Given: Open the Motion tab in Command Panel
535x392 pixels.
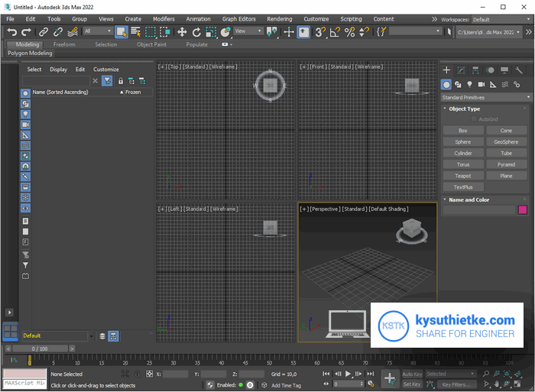Looking at the screenshot, I should (x=490, y=70).
